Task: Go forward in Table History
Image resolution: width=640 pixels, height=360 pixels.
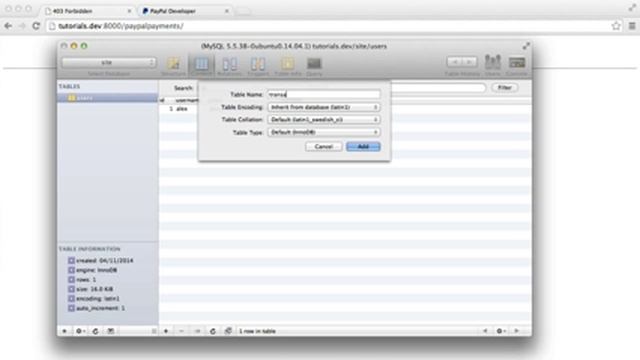Action: pyautogui.click(x=469, y=62)
